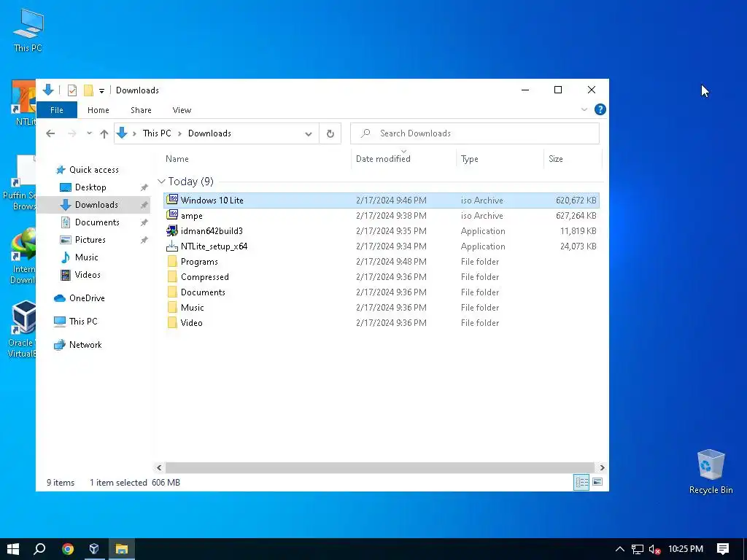
Task: Switch to Large icons view button
Action: (597, 482)
